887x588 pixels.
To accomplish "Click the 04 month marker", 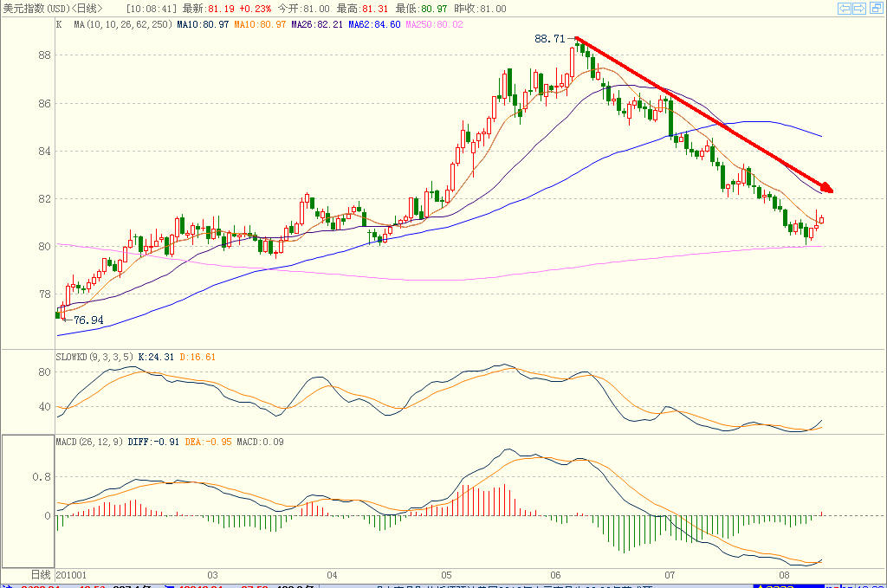I will coord(332,575).
